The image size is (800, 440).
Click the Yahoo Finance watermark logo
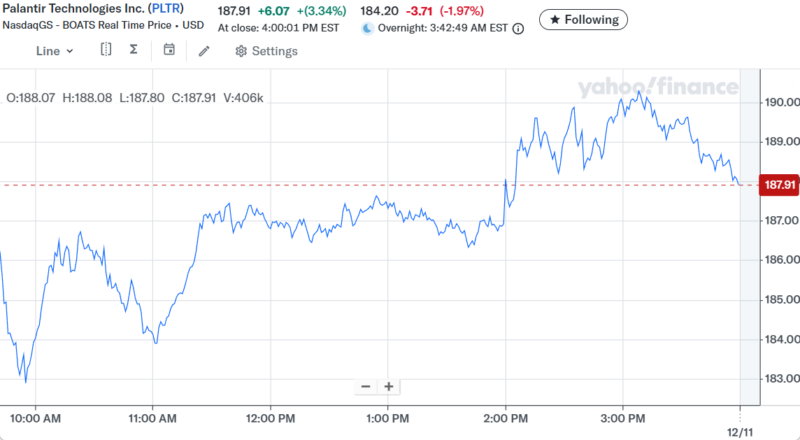click(657, 87)
